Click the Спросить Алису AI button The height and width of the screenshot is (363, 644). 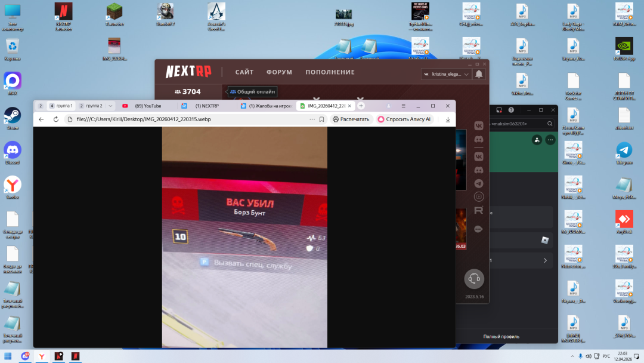point(404,119)
